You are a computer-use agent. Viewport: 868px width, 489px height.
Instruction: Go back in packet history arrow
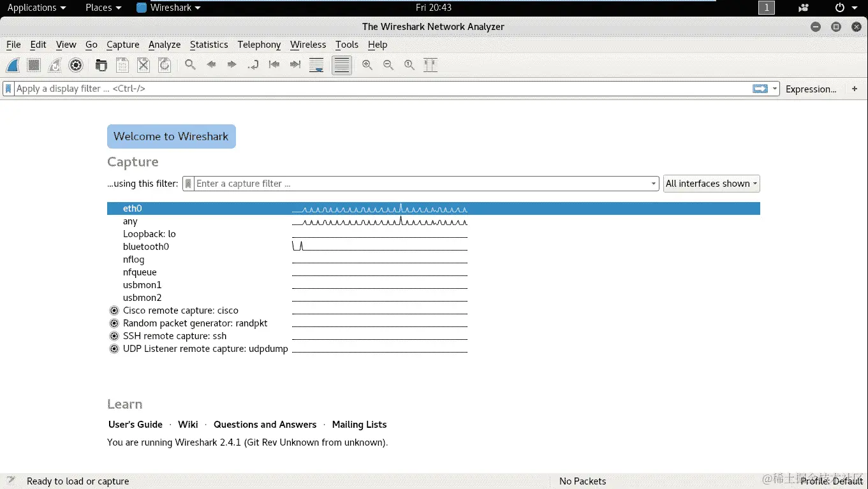pyautogui.click(x=211, y=64)
